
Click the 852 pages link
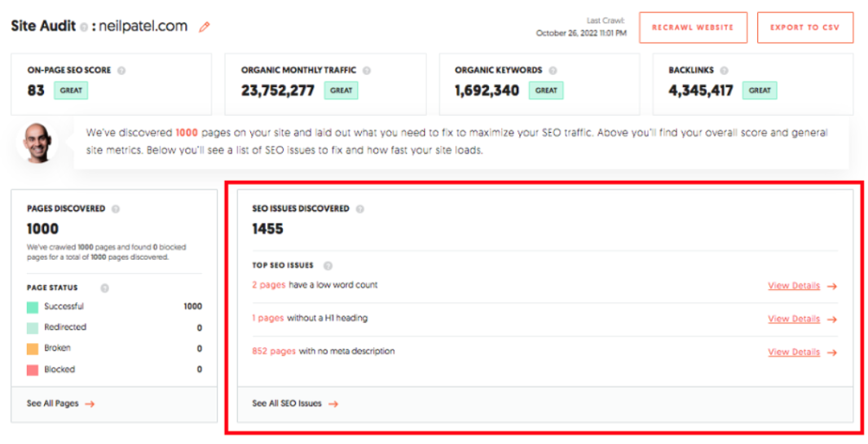274,351
